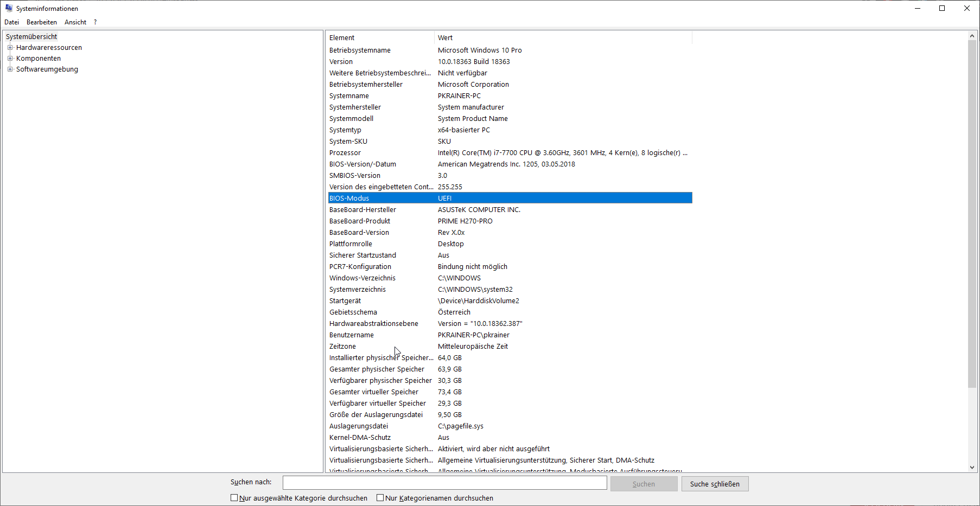
Task: Select the Hardwareressourcen tree item
Action: [49, 48]
